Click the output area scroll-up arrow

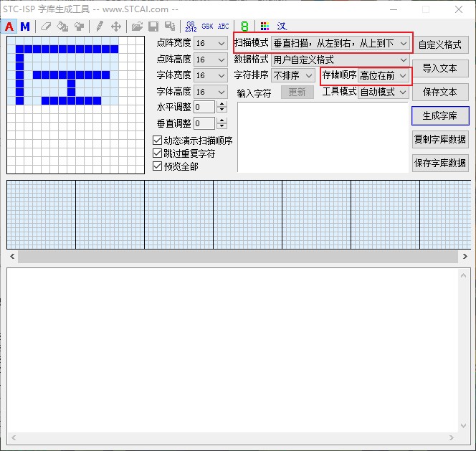[x=463, y=276]
